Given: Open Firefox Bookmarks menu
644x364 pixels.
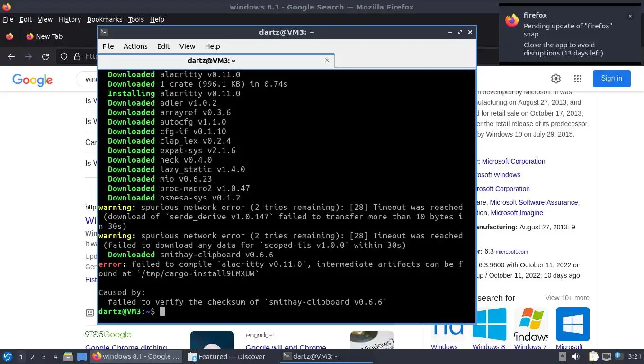Looking at the screenshot, I should click(x=105, y=19).
